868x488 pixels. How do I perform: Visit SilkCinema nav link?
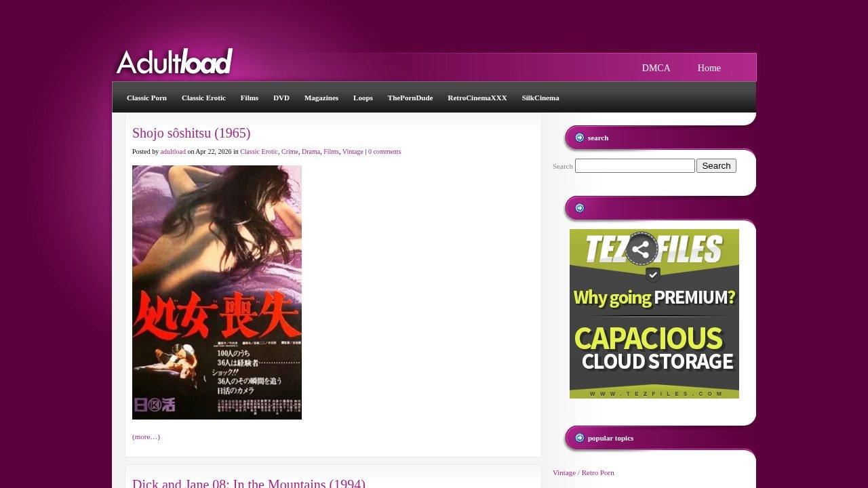pos(540,98)
